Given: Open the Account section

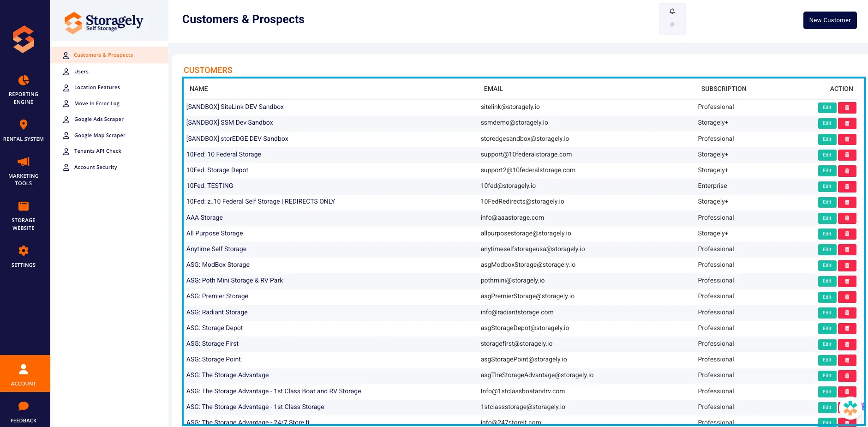Looking at the screenshot, I should click(25, 373).
